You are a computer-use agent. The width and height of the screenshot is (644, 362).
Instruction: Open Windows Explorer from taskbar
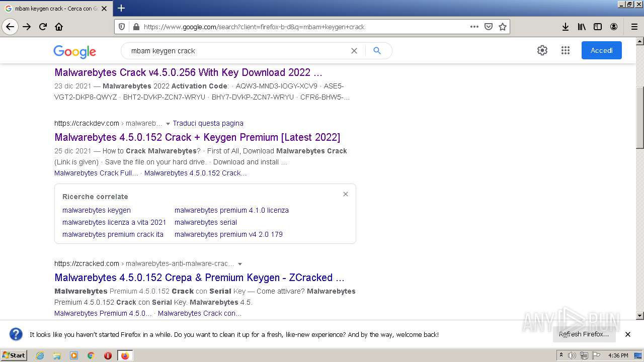click(x=57, y=355)
